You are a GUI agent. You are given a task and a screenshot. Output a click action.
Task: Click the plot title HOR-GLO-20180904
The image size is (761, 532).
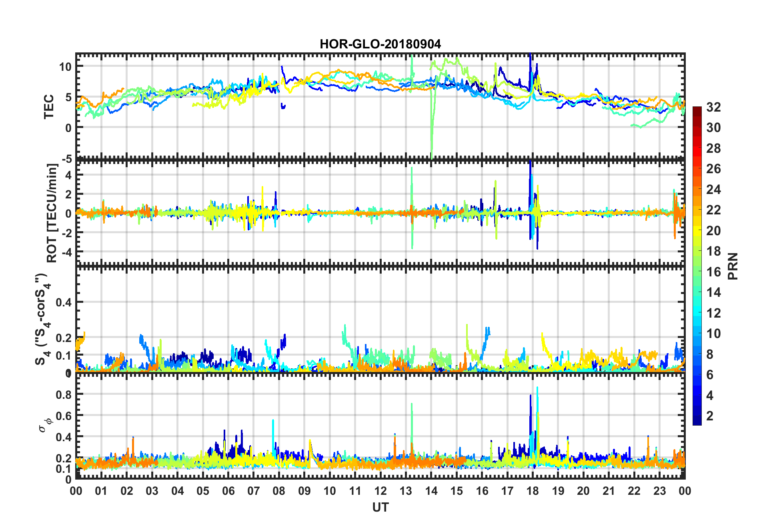tap(380, 44)
